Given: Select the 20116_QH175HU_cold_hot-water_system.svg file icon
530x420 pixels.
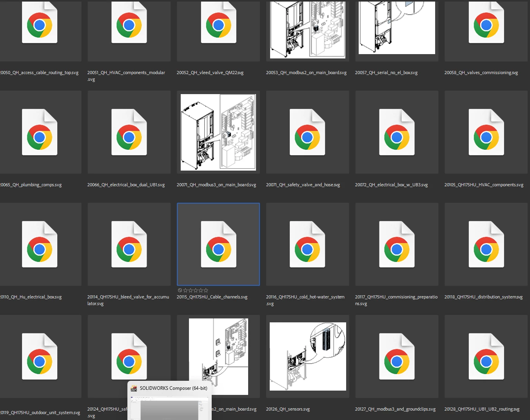Looking at the screenshot, I should [307, 244].
